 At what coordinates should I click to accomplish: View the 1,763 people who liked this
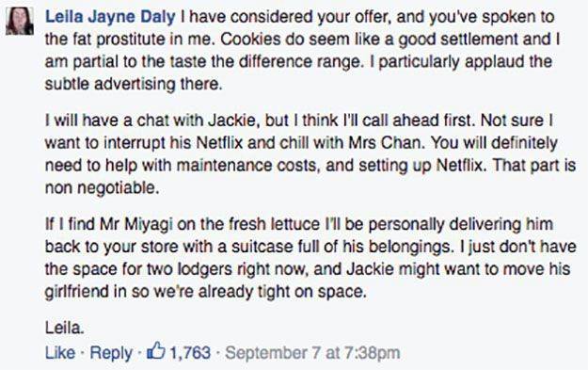pyautogui.click(x=190, y=353)
